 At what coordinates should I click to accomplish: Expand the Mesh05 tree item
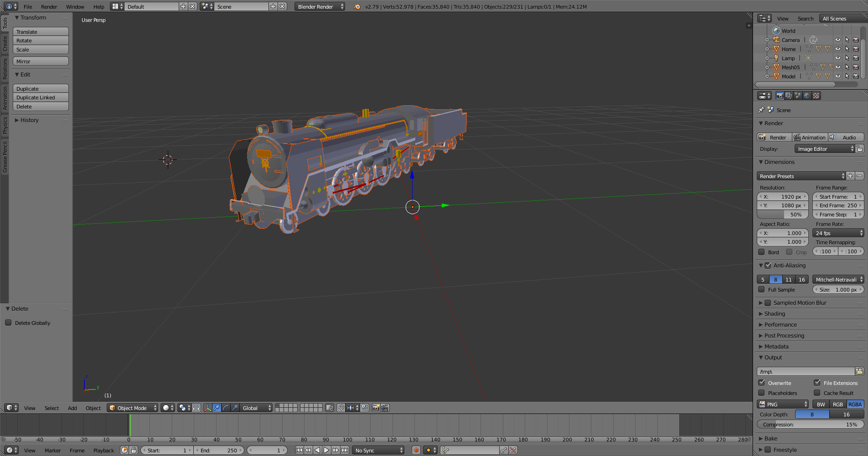tap(767, 67)
